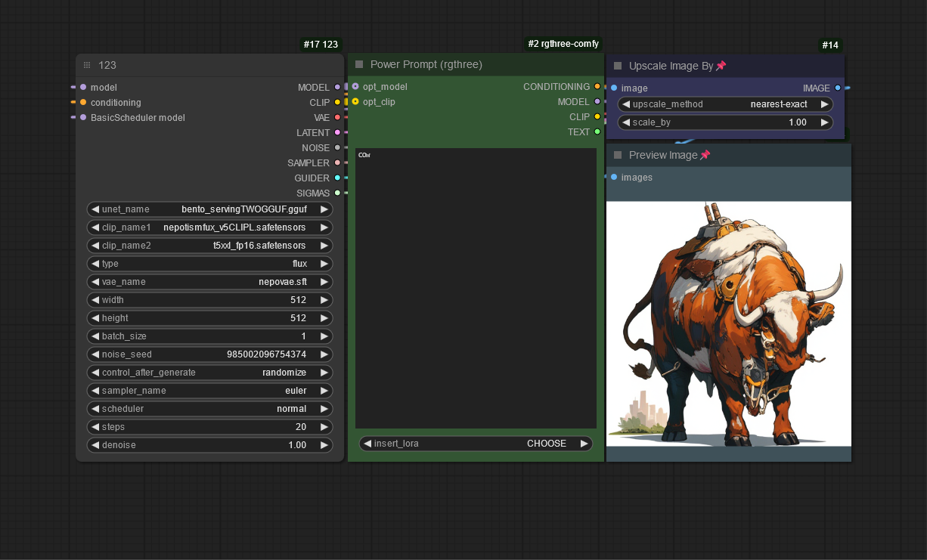Click the grip icon on the 123 node header
This screenshot has height=560, width=927.
(87, 66)
